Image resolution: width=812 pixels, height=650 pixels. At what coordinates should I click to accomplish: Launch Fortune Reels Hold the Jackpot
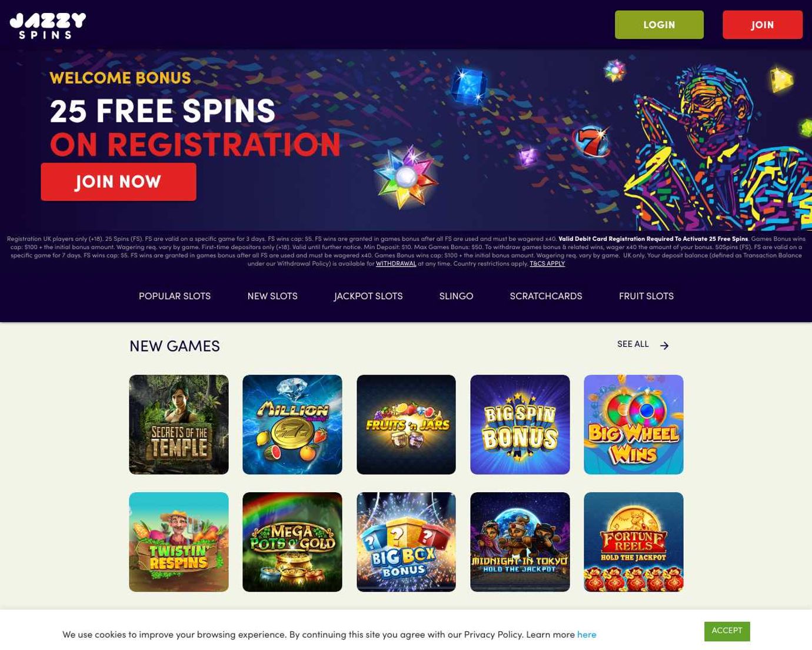coord(634,542)
